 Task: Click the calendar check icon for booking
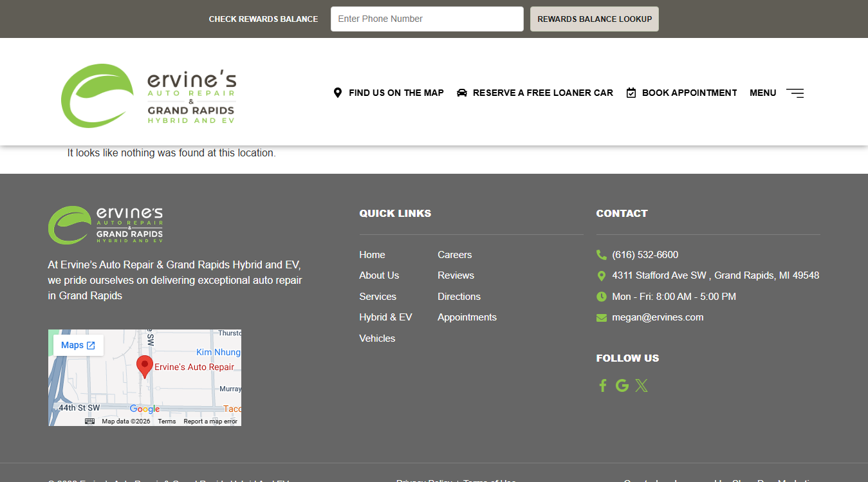pyautogui.click(x=631, y=93)
